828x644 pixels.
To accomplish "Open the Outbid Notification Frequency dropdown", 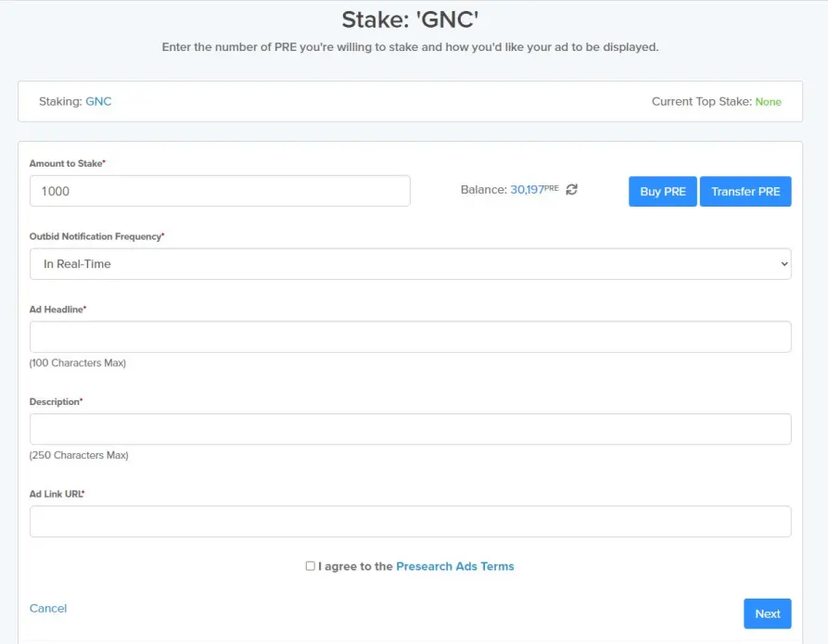I will click(411, 264).
